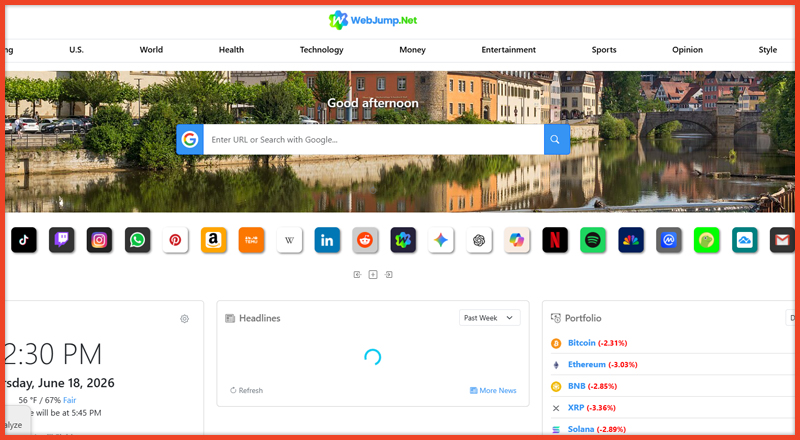Viewport: 800px width, 440px height.
Task: Open the teal mountain picture shortcut icon
Action: click(x=745, y=240)
